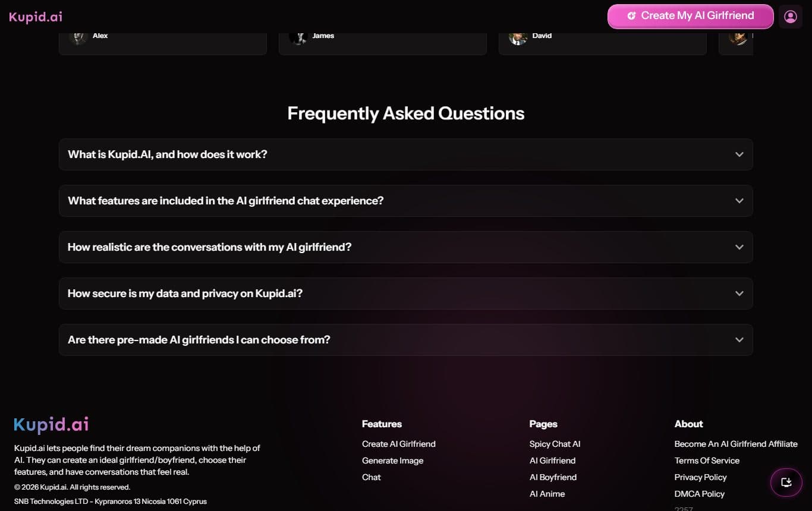Expand the pre-made AI girlfriends FAQ item
Viewport: 812px width, 511px height.
(x=405, y=339)
